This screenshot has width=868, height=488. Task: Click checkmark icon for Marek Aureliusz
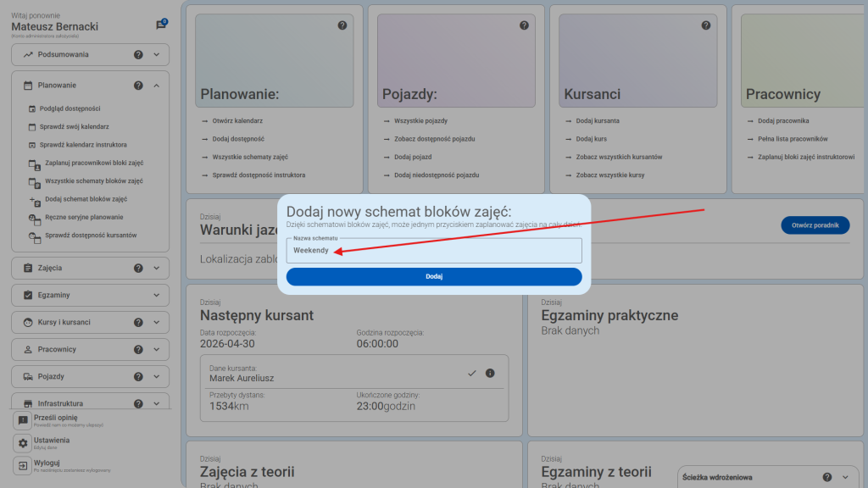[472, 374]
